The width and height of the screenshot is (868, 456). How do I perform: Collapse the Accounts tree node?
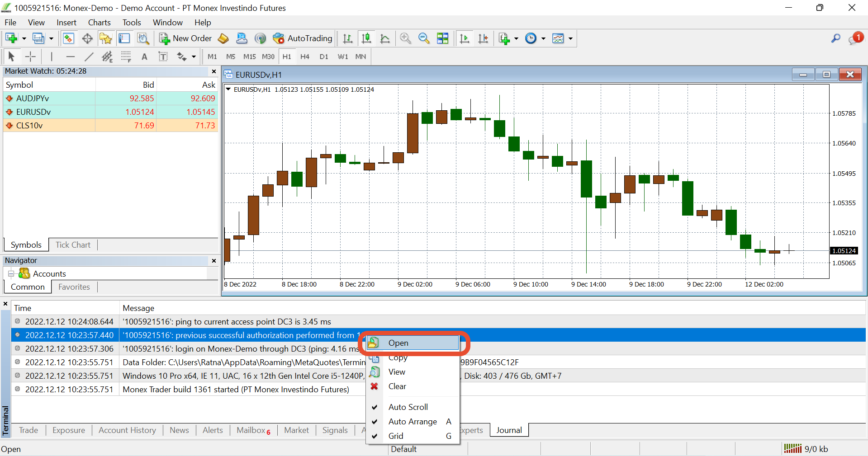(x=11, y=274)
